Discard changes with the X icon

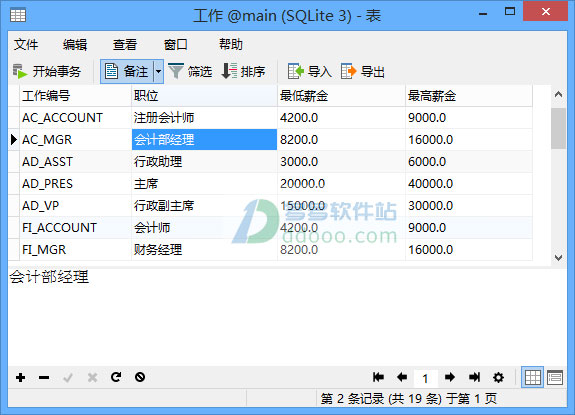pyautogui.click(x=92, y=377)
